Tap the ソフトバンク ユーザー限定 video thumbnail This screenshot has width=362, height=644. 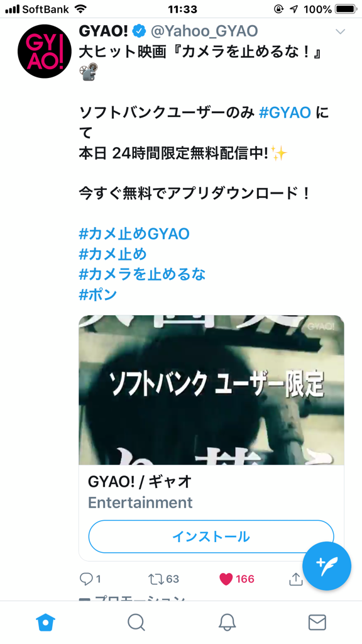coord(211,390)
